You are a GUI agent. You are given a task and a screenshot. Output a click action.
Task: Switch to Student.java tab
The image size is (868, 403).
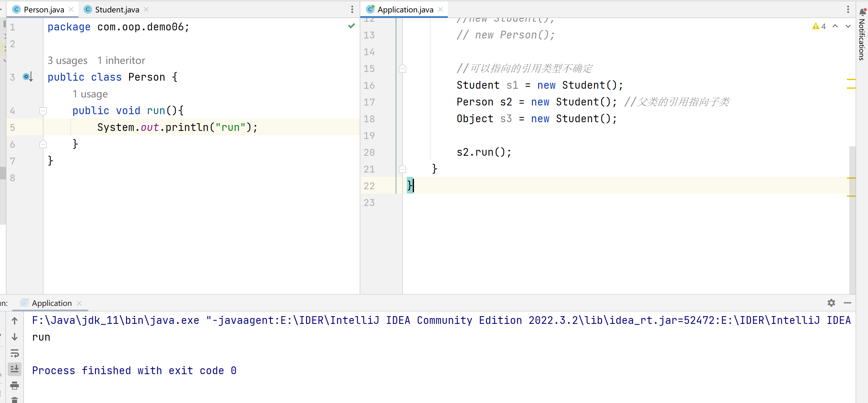(x=117, y=9)
